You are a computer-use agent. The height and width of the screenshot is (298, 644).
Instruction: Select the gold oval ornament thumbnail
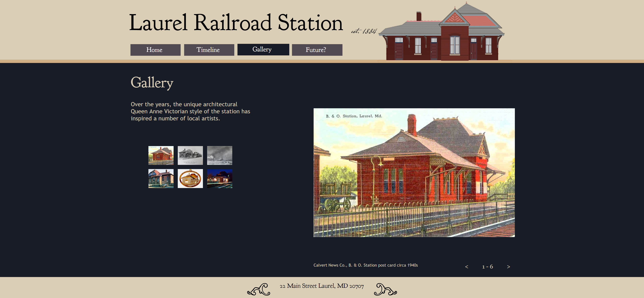pos(190,178)
